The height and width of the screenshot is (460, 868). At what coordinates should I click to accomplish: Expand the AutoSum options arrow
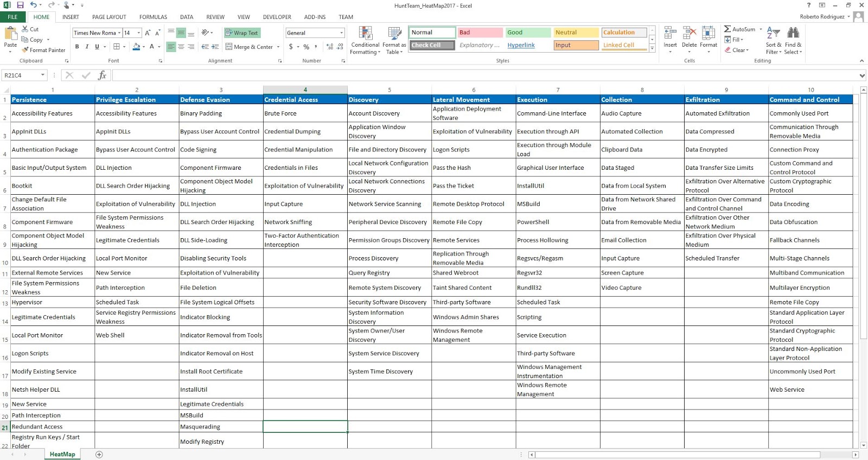[x=761, y=29]
